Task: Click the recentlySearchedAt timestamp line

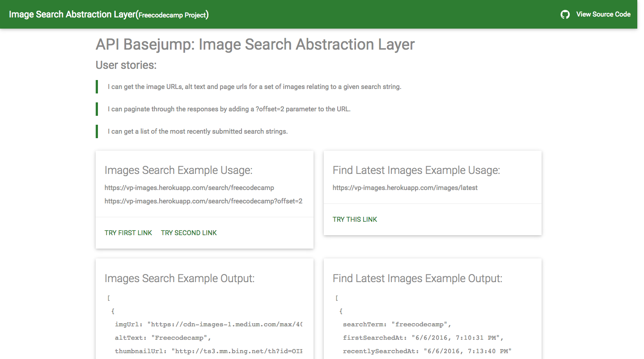Action: 427,351
